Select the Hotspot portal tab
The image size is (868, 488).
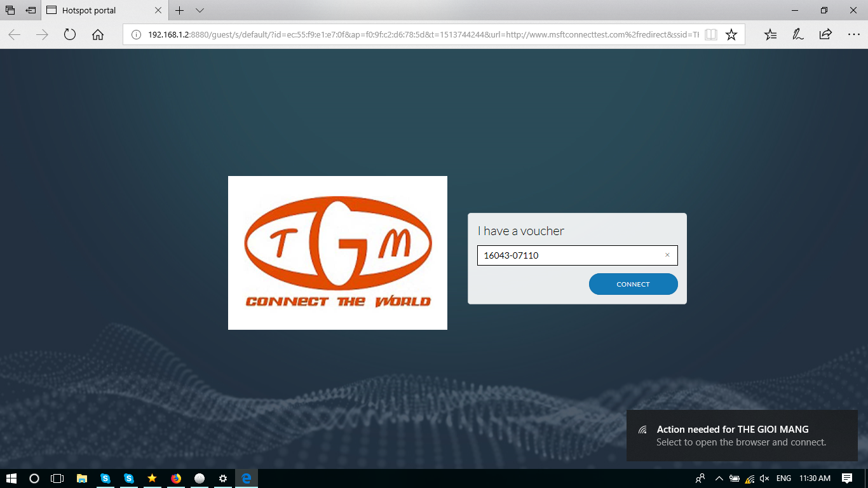click(x=105, y=10)
